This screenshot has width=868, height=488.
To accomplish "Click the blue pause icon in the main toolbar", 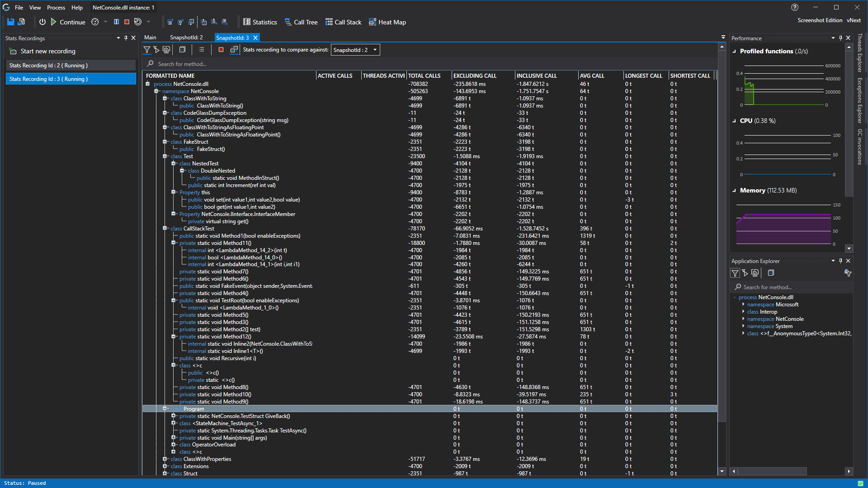I will pos(116,22).
